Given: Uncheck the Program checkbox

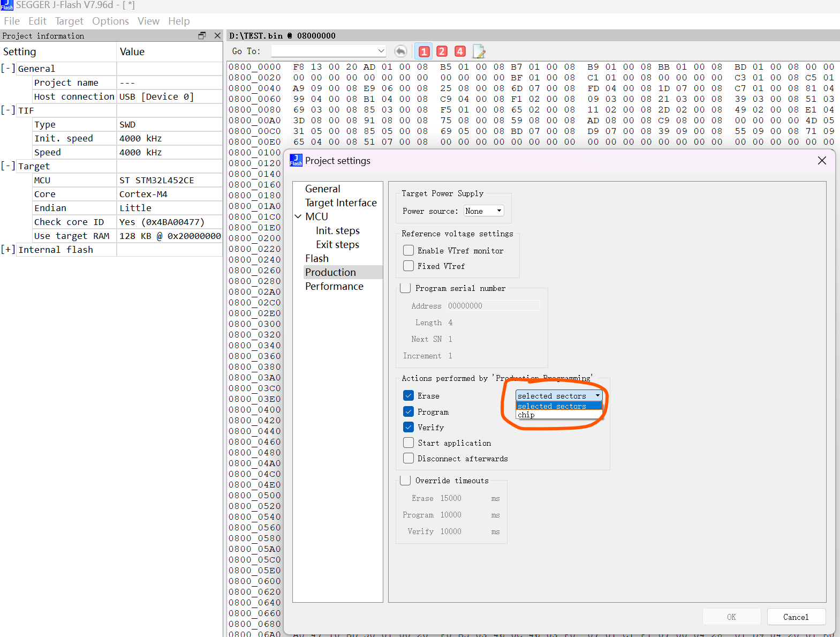Looking at the screenshot, I should pyautogui.click(x=408, y=411).
